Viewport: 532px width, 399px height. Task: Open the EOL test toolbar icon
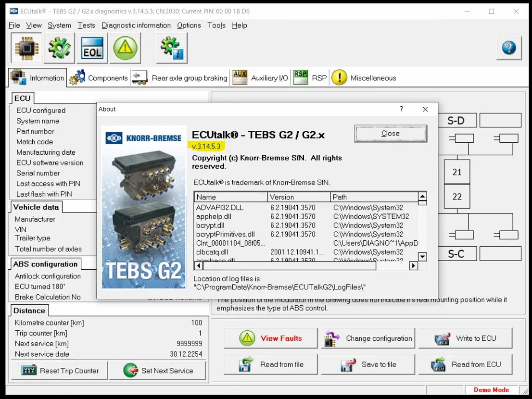click(92, 48)
